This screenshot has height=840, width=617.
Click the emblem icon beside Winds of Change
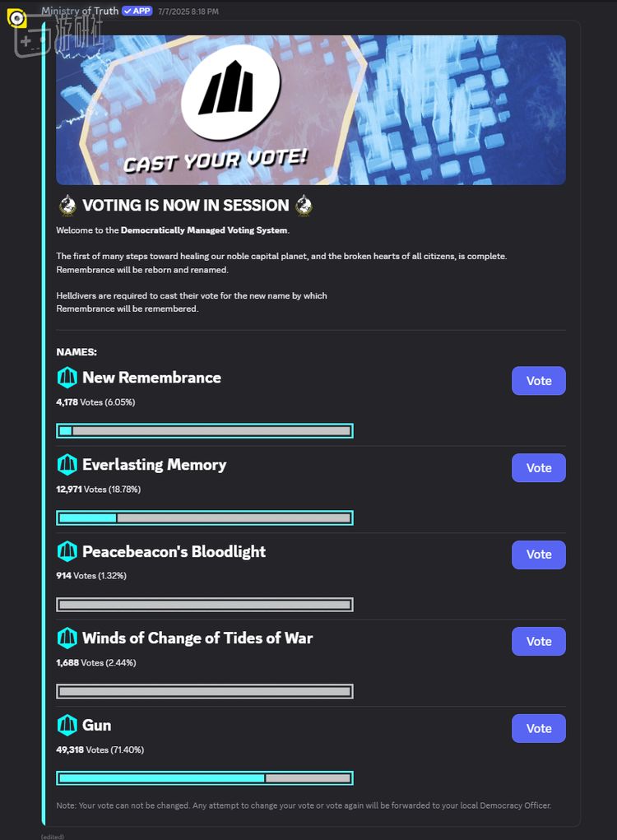[67, 638]
